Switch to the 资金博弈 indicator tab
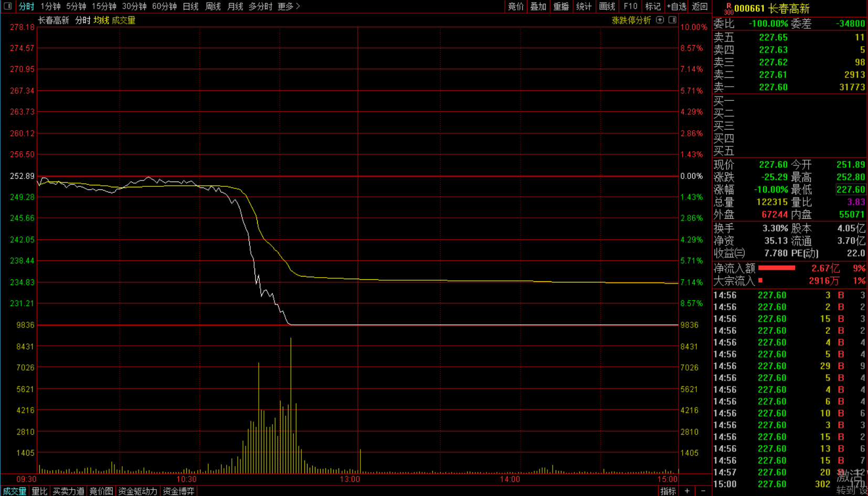The image size is (868, 496). pyautogui.click(x=178, y=491)
